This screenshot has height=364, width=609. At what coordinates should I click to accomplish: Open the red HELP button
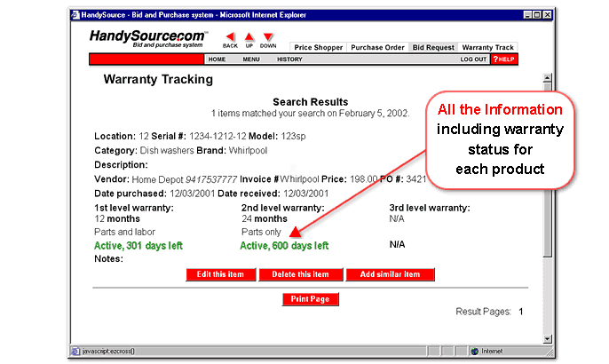503,59
